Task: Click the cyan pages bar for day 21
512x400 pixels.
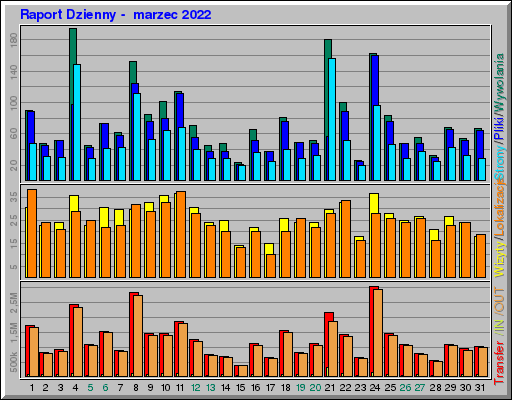Action: (x=332, y=119)
